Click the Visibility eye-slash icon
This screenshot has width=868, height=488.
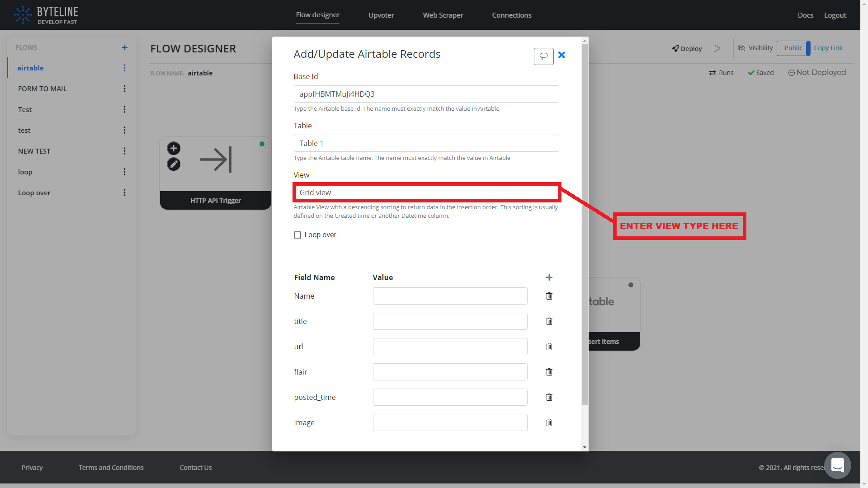point(741,48)
